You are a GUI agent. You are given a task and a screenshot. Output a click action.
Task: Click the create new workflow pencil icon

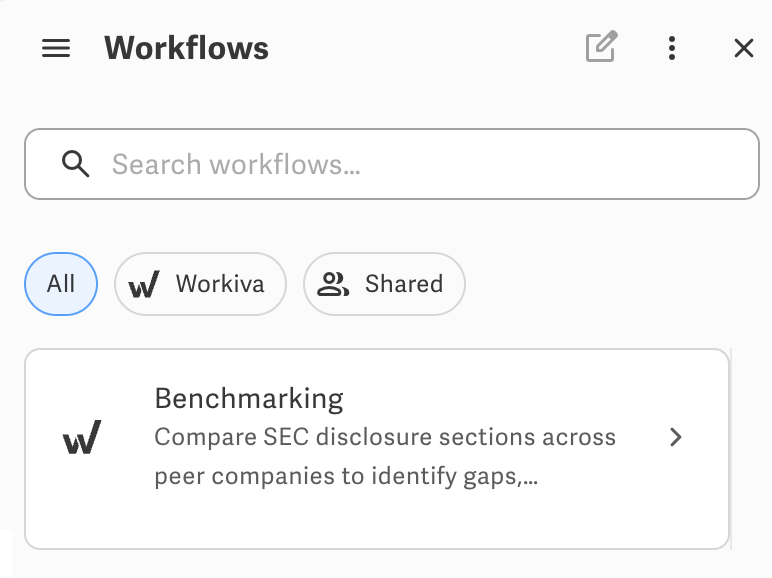[602, 47]
